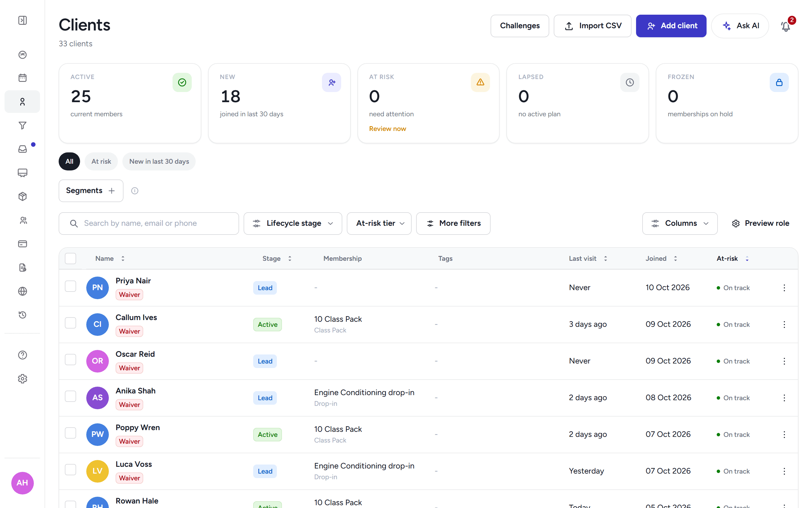812x508 pixels.
Task: Sort table by Name column
Action: (x=110, y=258)
